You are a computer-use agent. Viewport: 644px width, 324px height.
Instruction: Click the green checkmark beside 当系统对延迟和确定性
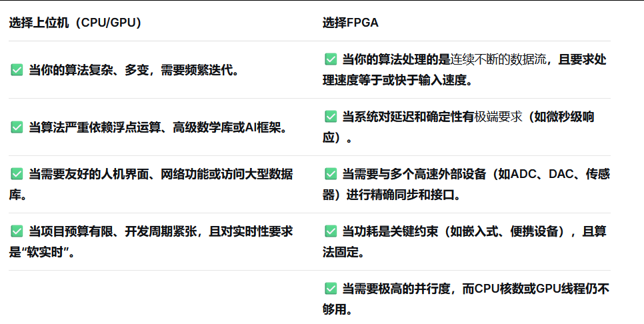(331, 117)
